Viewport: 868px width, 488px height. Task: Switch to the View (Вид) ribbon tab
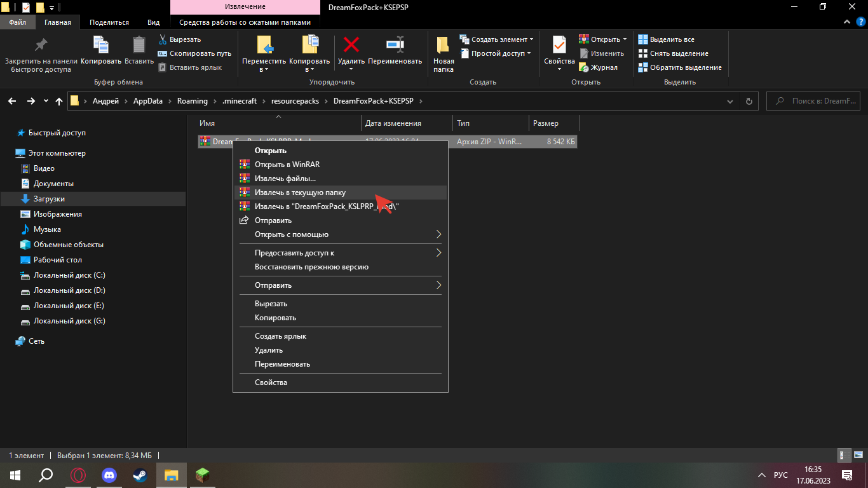coord(153,22)
